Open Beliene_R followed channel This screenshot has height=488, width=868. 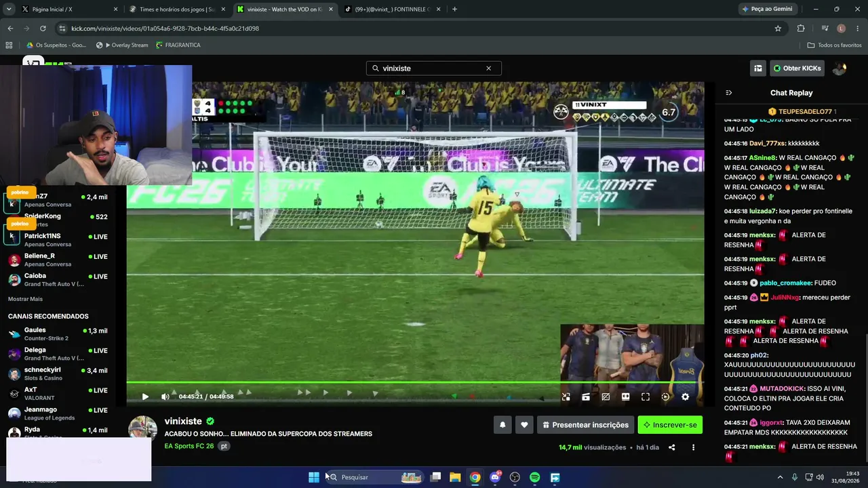click(x=58, y=260)
